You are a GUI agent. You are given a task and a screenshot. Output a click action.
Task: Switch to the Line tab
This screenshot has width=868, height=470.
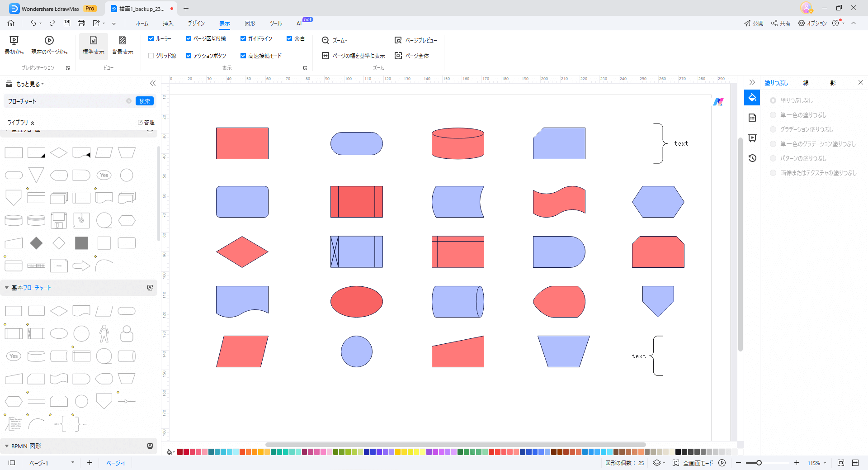point(806,83)
